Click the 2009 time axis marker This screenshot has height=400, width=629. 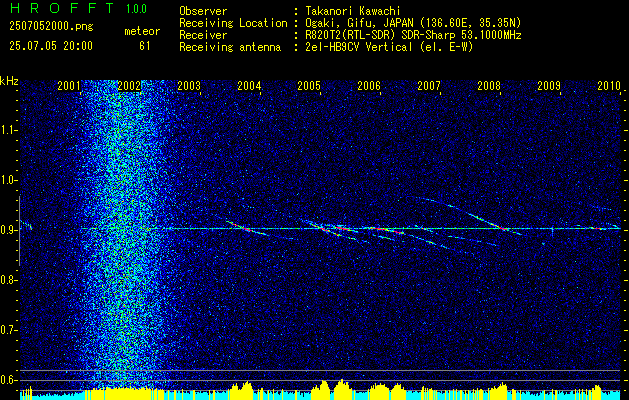pyautogui.click(x=549, y=85)
